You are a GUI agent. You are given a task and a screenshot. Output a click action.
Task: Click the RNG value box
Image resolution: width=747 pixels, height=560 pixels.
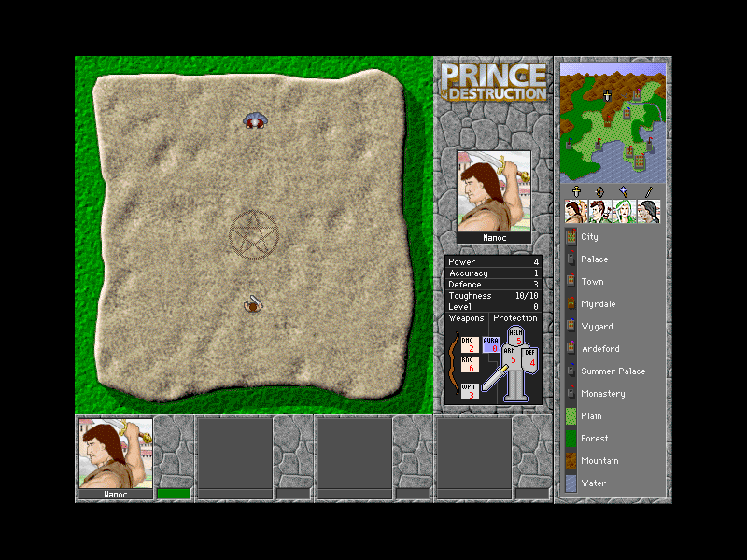point(470,364)
